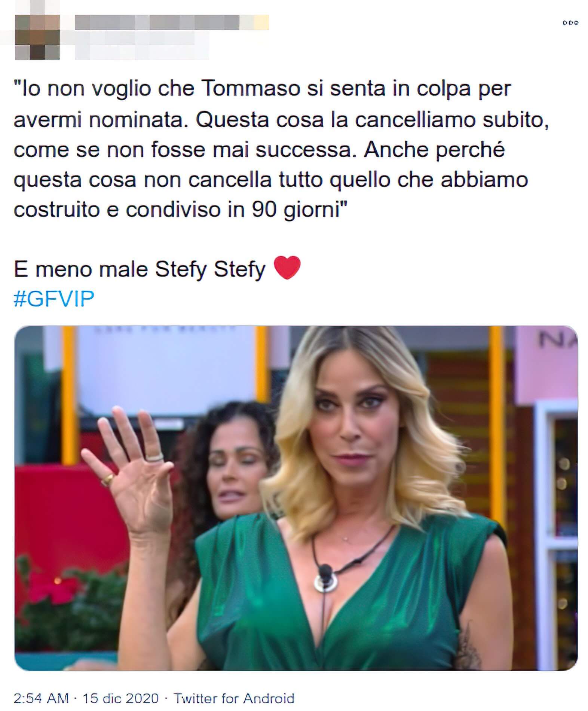Viewport: 588px width, 711px height.
Task: Click "Anche perché" in the tweet text
Action: (x=434, y=150)
